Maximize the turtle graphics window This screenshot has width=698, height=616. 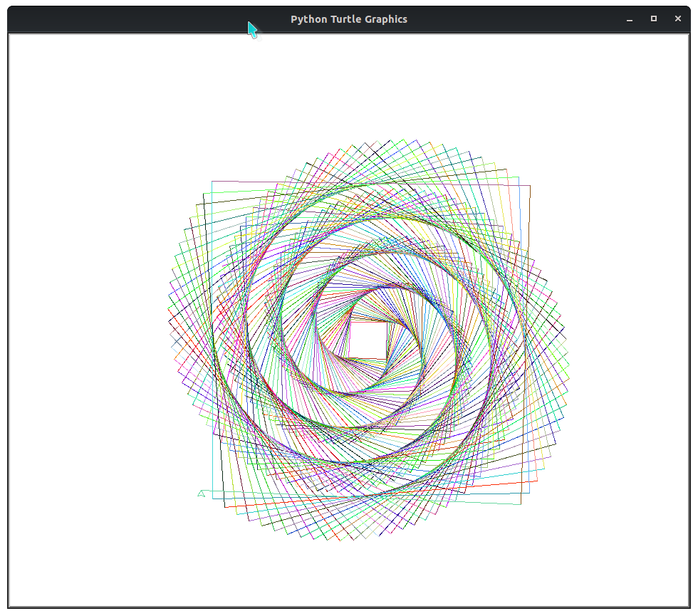click(x=654, y=19)
